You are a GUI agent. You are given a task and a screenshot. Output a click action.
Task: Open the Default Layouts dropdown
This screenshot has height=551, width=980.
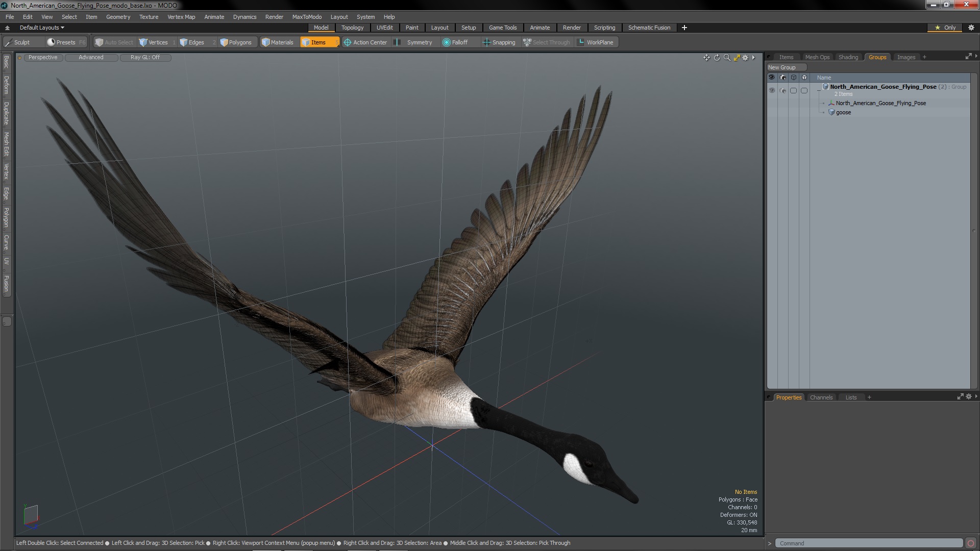coord(42,28)
